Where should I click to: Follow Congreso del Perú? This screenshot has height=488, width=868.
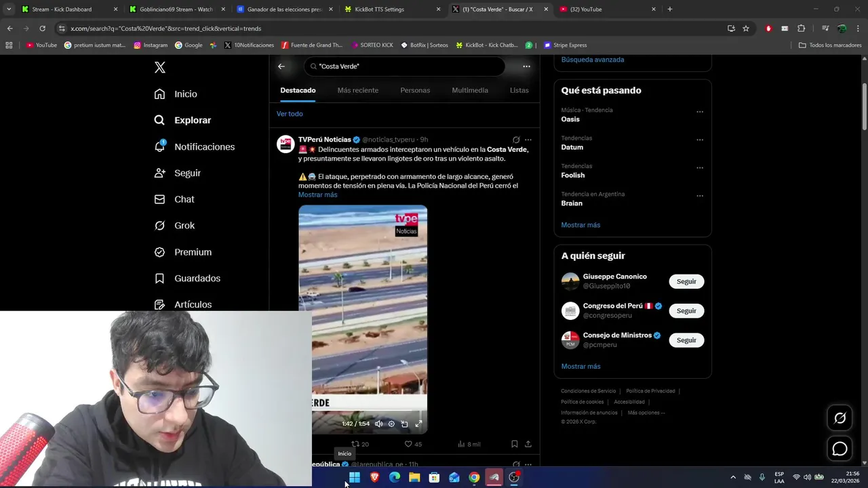coord(686,310)
